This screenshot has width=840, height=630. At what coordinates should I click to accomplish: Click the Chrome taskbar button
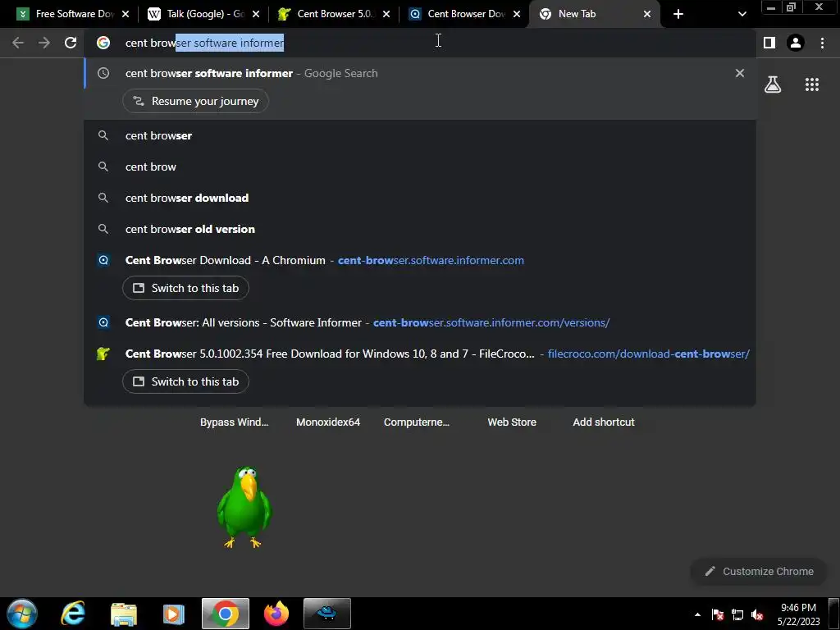point(226,614)
